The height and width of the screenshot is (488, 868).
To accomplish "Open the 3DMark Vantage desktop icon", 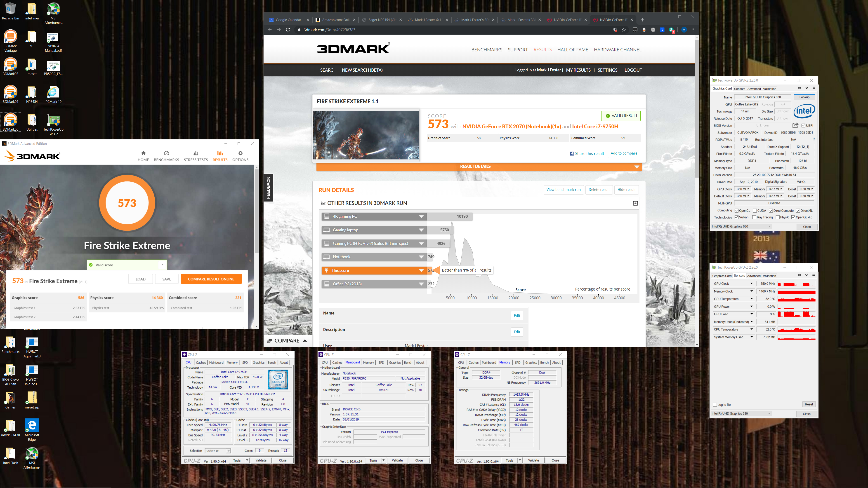I will 10,41.
